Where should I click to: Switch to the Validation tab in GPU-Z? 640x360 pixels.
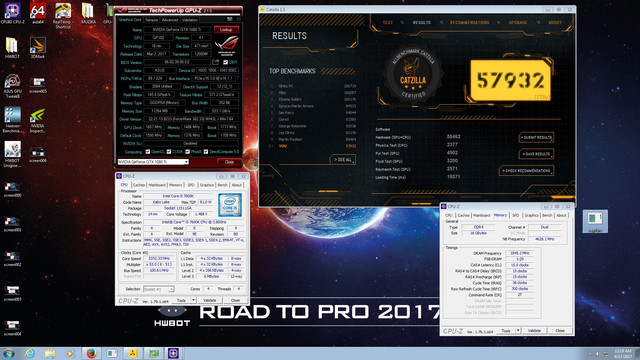pyautogui.click(x=190, y=20)
